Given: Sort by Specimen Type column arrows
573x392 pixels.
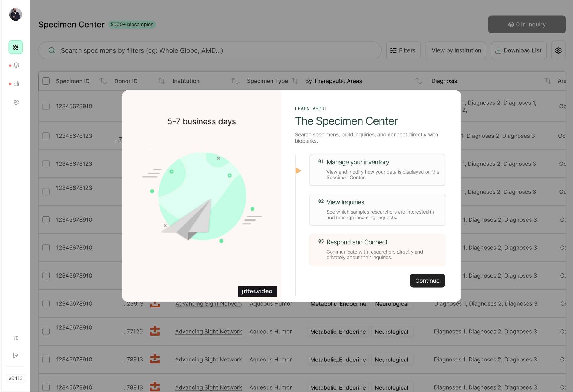Looking at the screenshot, I should click(295, 81).
